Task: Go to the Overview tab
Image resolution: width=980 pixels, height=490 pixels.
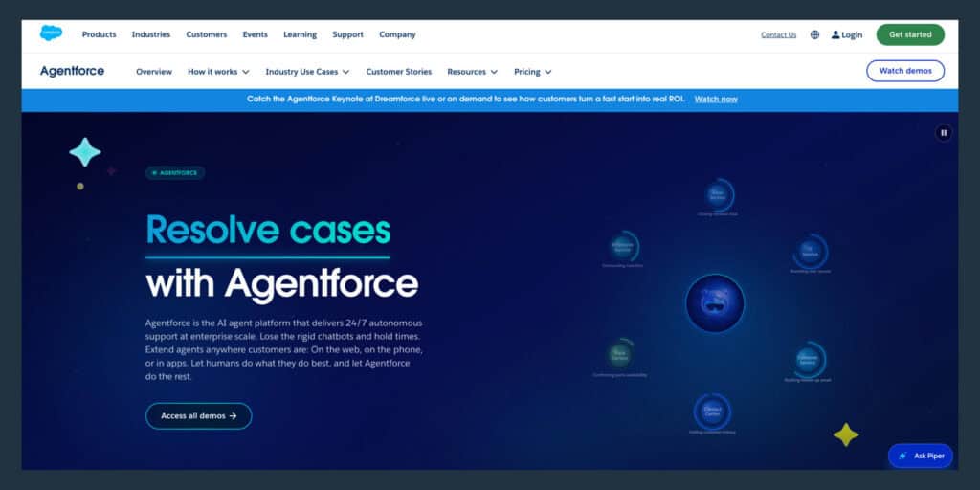Action: pyautogui.click(x=154, y=72)
